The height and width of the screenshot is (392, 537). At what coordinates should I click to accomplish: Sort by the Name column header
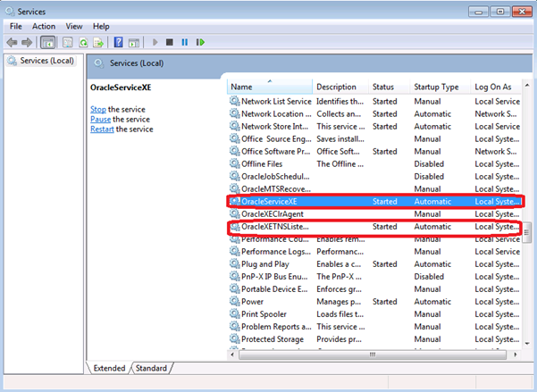[270, 87]
